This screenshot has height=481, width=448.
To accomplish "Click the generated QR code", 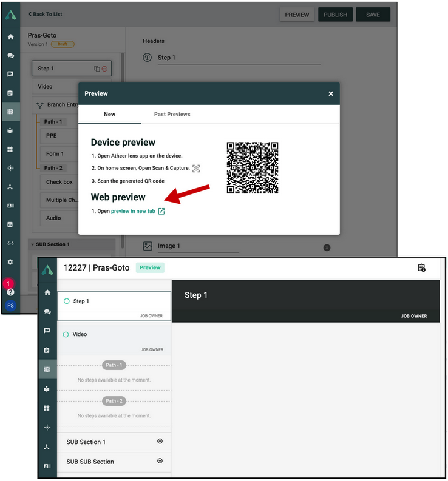I will pos(253,167).
